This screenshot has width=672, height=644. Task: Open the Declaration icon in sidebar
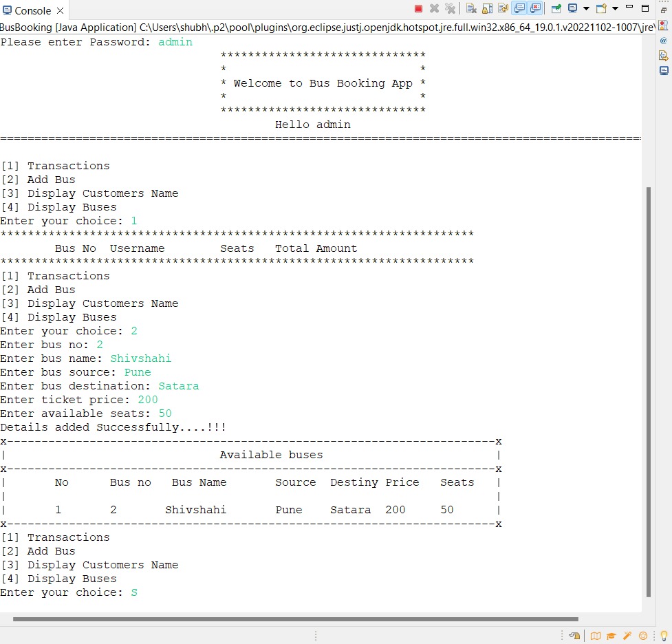(x=664, y=56)
